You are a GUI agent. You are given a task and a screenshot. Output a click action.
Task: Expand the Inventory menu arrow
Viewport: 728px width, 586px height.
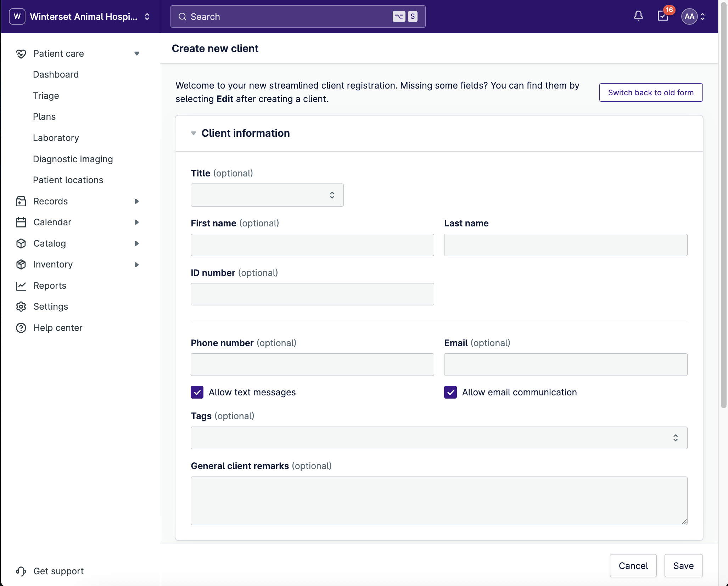pos(137,265)
